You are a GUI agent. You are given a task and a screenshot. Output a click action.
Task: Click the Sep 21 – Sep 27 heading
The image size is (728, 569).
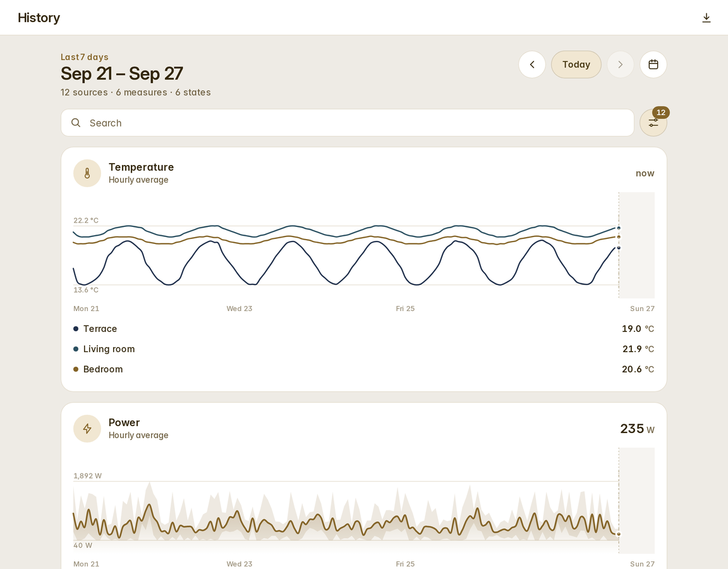pyautogui.click(x=121, y=73)
